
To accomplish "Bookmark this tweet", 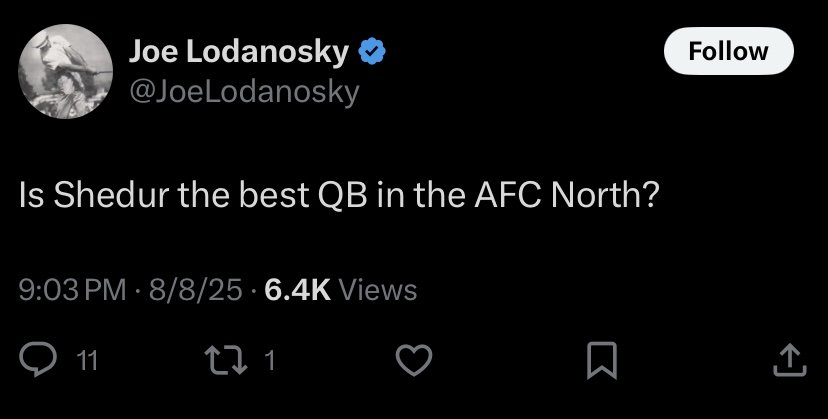I will [602, 360].
